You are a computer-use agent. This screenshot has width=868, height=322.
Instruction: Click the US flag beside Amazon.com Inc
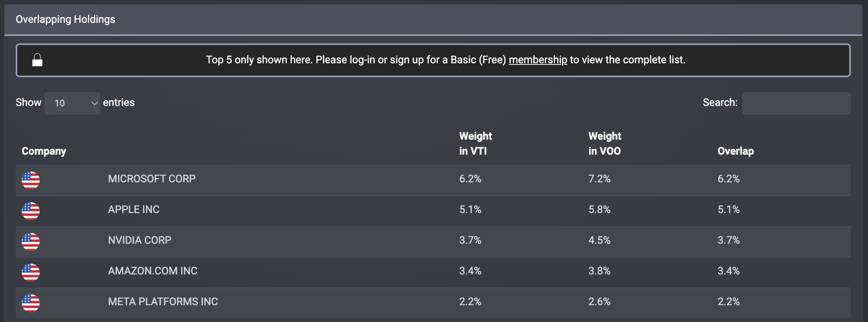click(31, 272)
